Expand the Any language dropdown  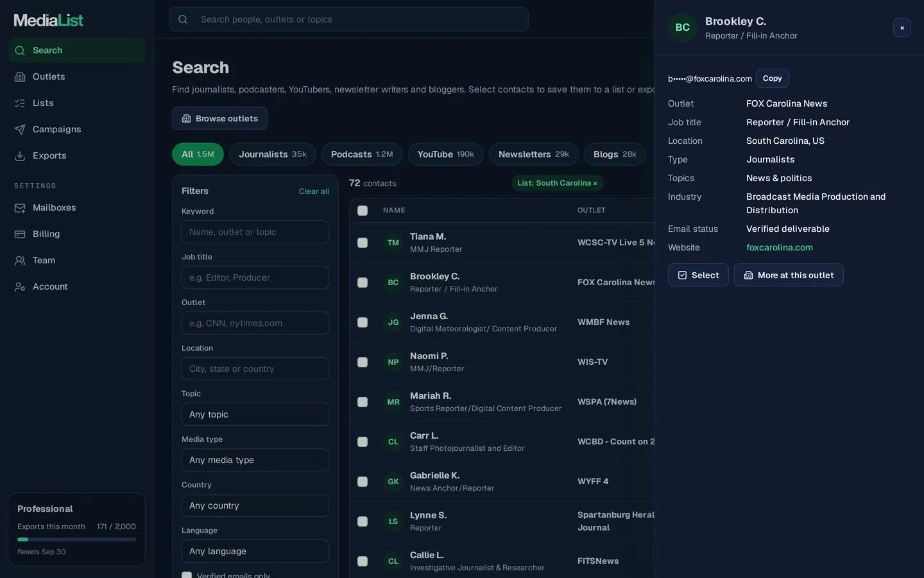click(x=255, y=551)
